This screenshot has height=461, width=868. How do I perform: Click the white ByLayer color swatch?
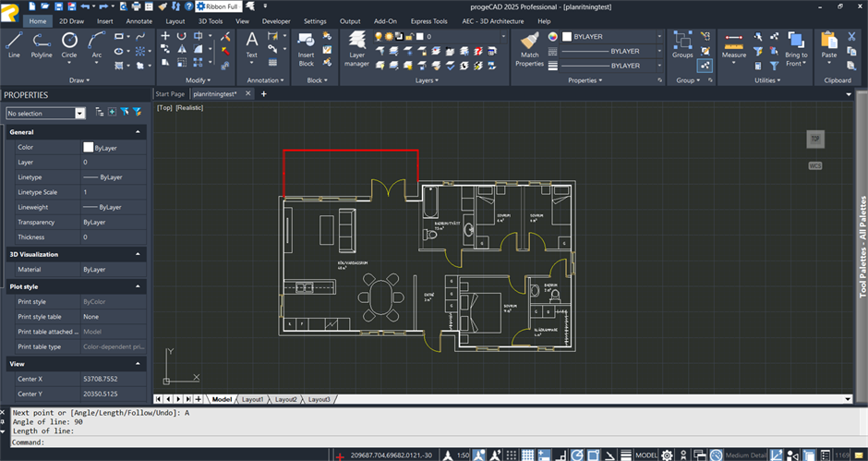89,147
